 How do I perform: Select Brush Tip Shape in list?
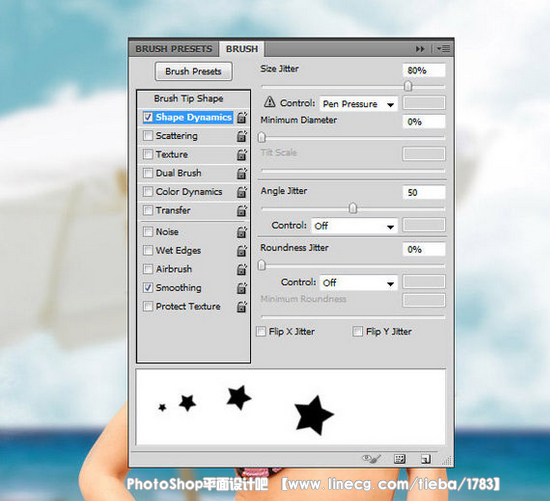coord(188,99)
